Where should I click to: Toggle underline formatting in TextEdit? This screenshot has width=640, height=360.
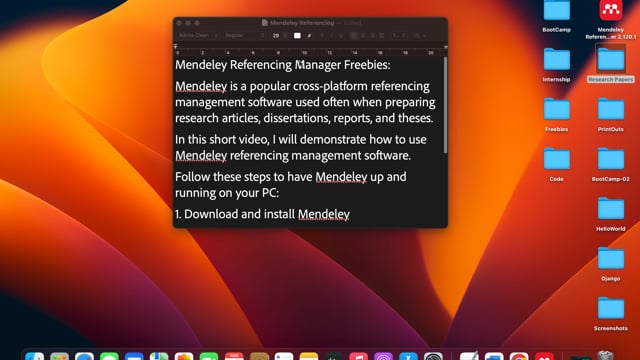tap(340, 36)
